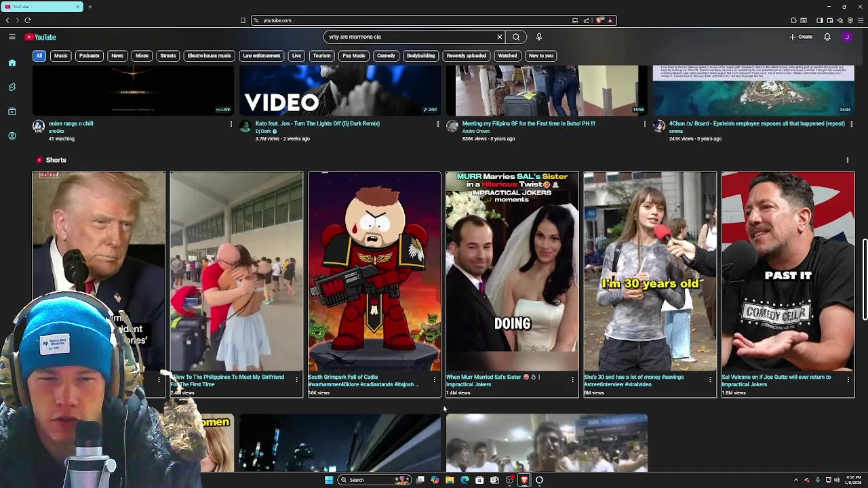Select the Pop Music chip
This screenshot has width=868, height=488.
click(x=354, y=56)
